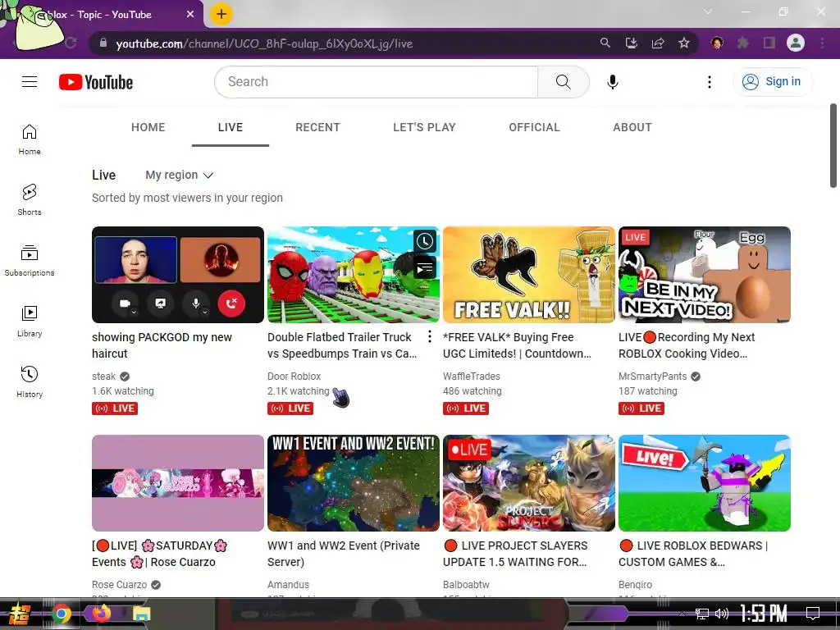Click in the YouTube Search field
840x630 pixels.
tap(376, 82)
